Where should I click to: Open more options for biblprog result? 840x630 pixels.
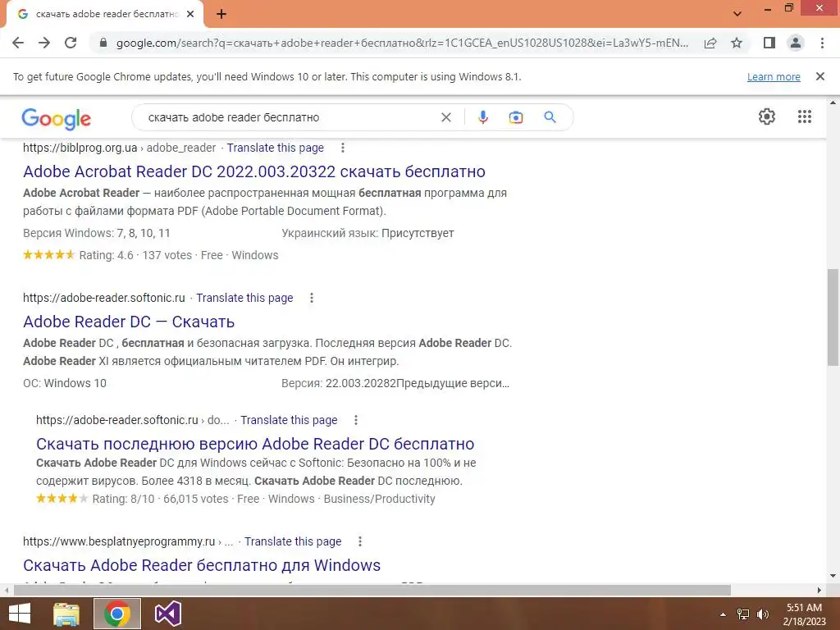pyautogui.click(x=343, y=148)
